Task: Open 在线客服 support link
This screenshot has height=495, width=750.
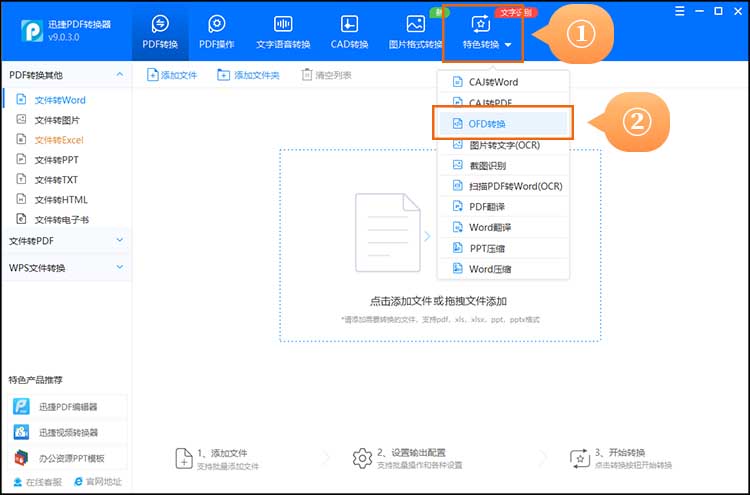Action: pyautogui.click(x=37, y=482)
